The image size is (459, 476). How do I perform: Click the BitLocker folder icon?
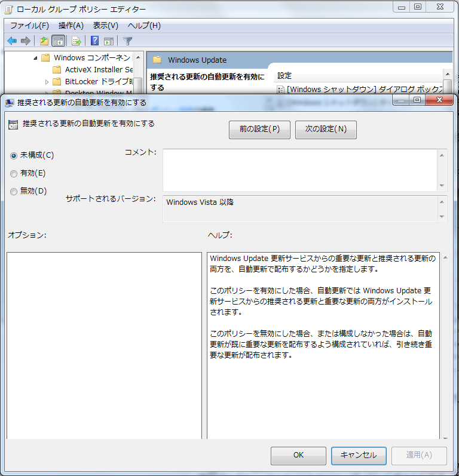[57, 82]
